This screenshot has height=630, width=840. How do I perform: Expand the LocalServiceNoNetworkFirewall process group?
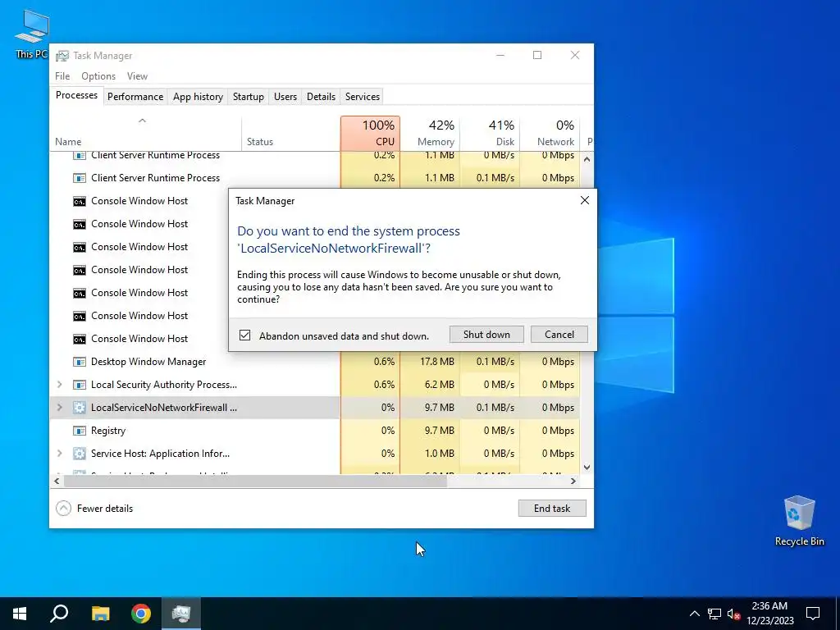(x=59, y=408)
